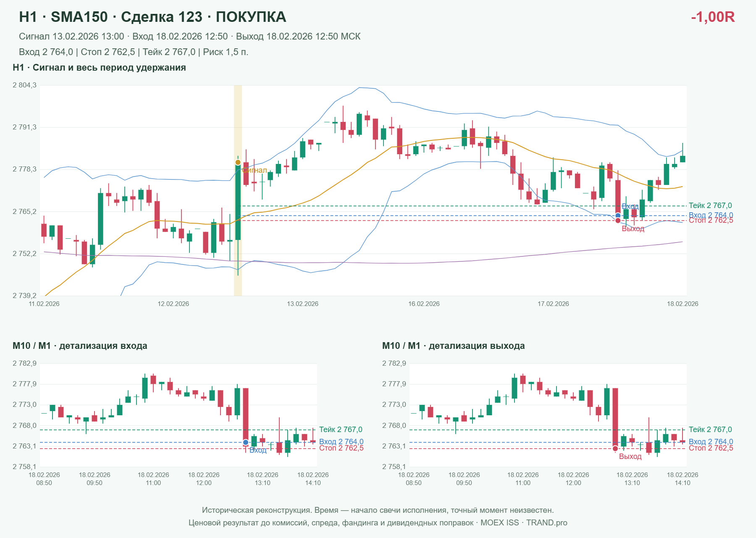Click the title H1 · SMA150 · Сделка 123 · ПОКУПКА
This screenshot has height=538, width=756.
click(152, 17)
